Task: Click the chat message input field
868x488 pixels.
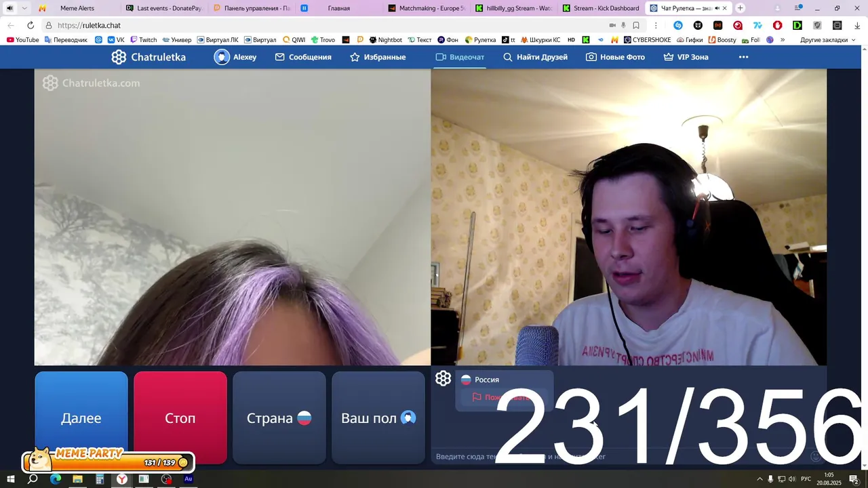Action: tap(620, 457)
